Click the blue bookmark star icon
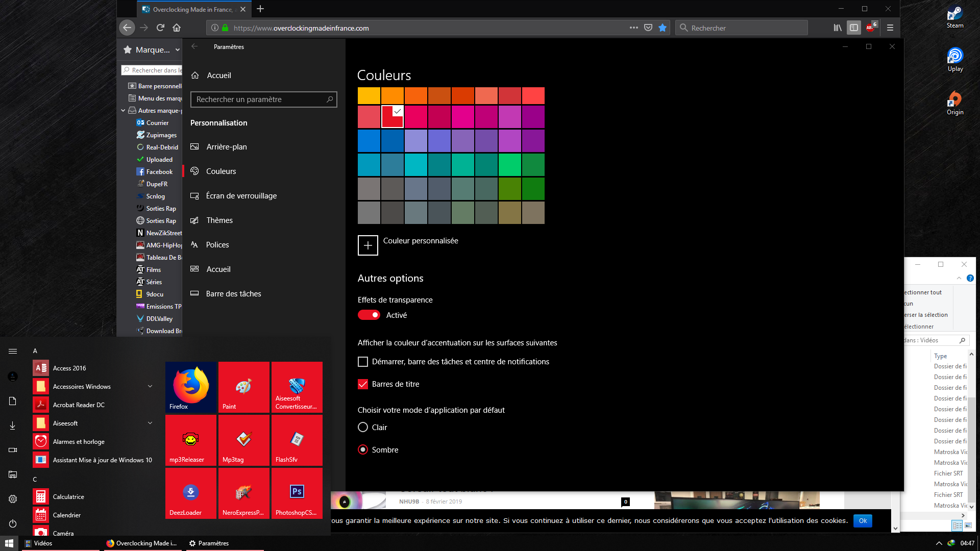The height and width of the screenshot is (551, 980). pos(663,28)
